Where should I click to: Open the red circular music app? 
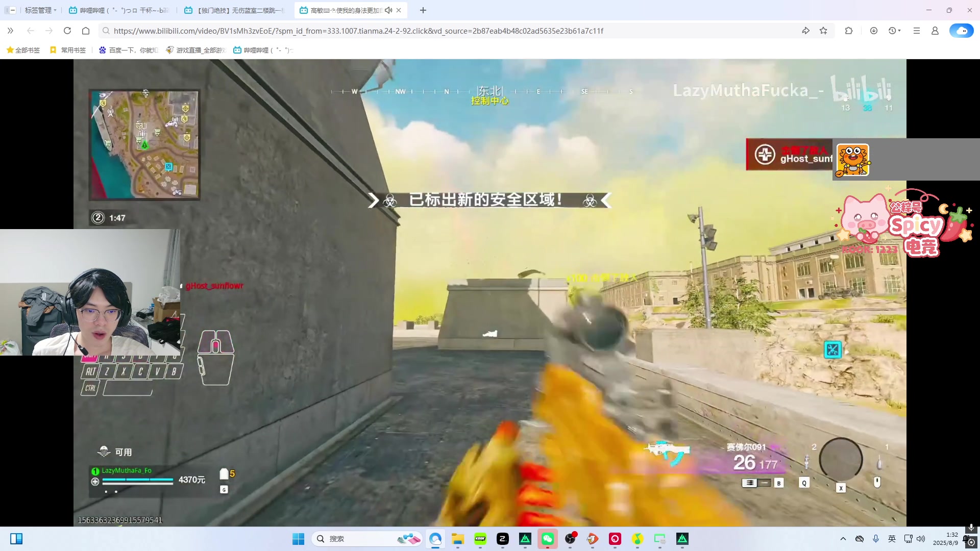[615, 539]
